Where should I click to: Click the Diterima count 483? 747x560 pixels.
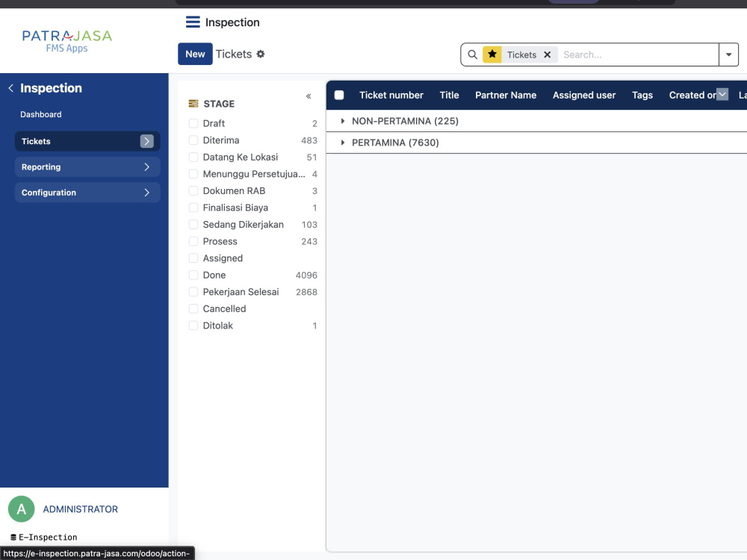pos(309,140)
